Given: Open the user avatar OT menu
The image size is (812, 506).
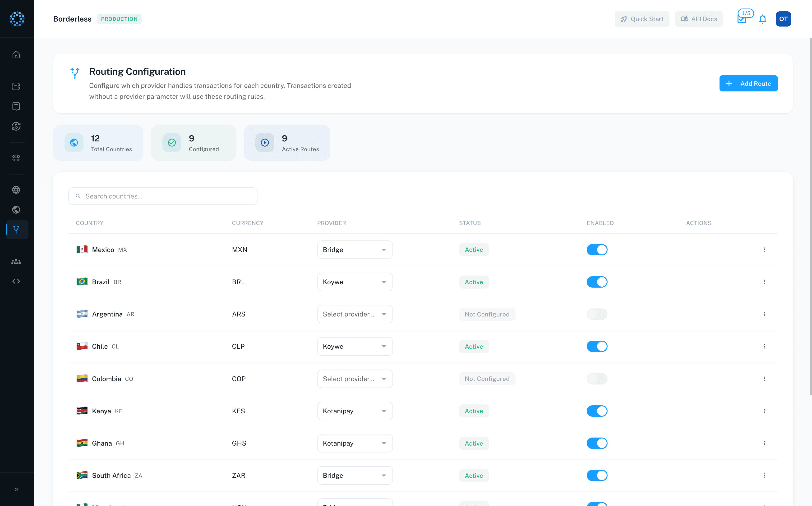Looking at the screenshot, I should pyautogui.click(x=783, y=19).
